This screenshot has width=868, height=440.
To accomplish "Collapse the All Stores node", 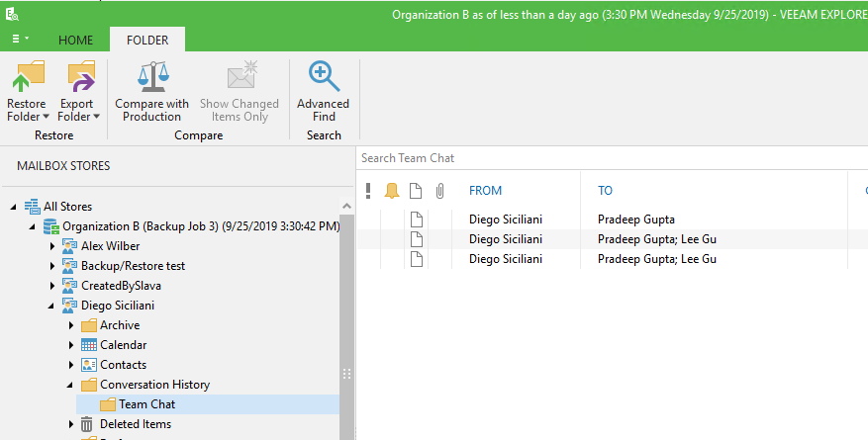I will (13, 207).
